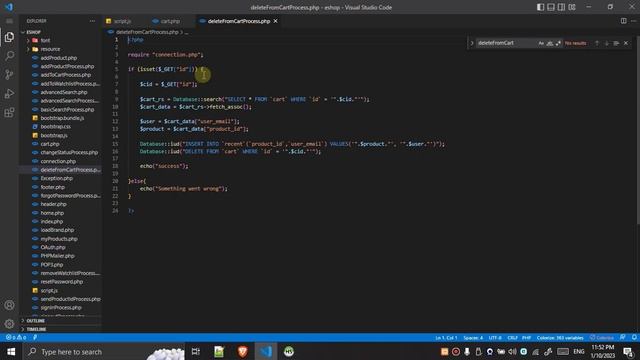
Task: Click the breadcrumb deleteFromCartProcess.php
Action: 147,32
